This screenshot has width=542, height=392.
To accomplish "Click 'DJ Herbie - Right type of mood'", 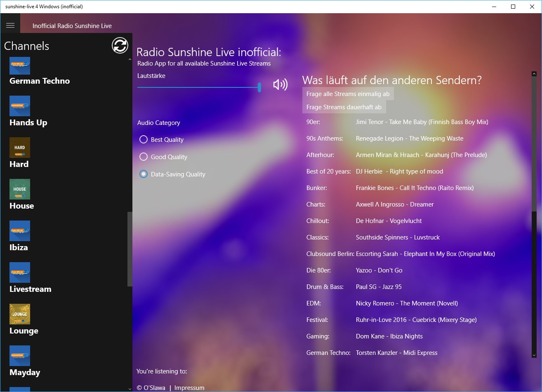I will 399,171.
